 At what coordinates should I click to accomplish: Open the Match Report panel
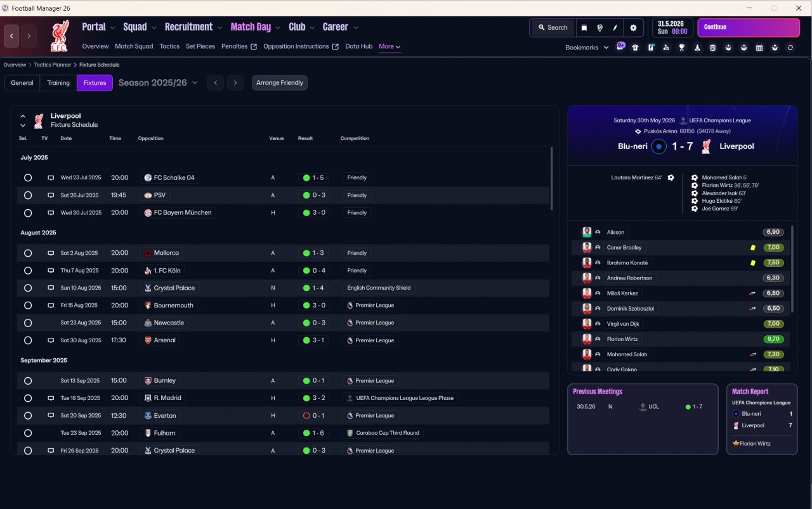pos(762,418)
